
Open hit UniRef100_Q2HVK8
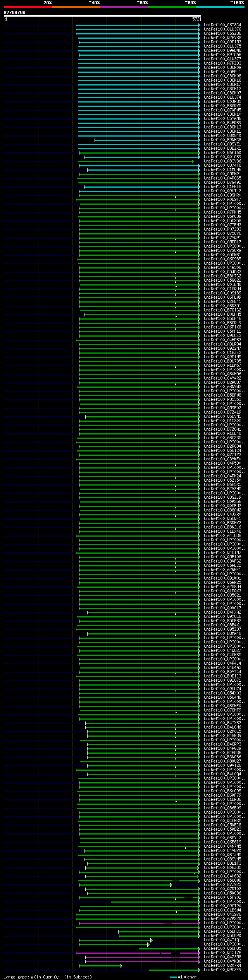click(222, 38)
